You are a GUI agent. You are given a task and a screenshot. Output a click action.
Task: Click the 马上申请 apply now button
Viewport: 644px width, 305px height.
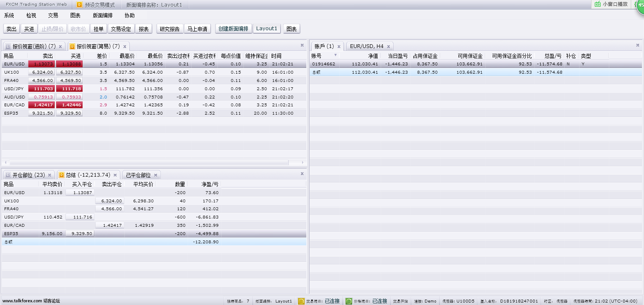coord(197,29)
